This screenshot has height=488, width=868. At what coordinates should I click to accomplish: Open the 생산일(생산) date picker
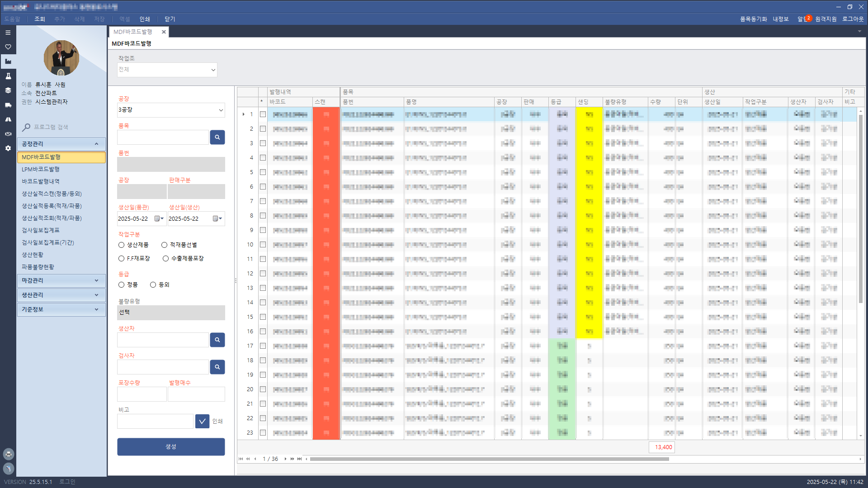pyautogui.click(x=217, y=218)
